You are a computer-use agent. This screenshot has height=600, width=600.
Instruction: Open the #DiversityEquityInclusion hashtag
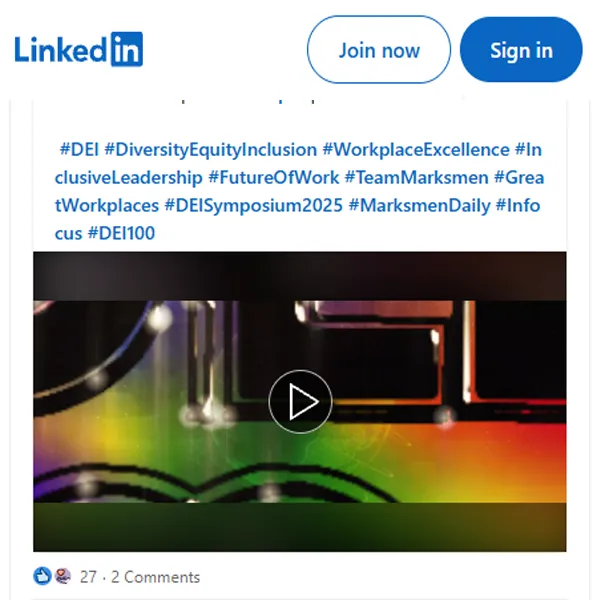pyautogui.click(x=210, y=150)
